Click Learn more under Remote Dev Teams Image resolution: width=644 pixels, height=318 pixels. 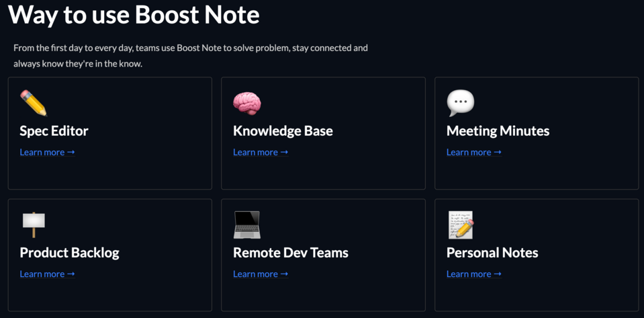point(261,274)
